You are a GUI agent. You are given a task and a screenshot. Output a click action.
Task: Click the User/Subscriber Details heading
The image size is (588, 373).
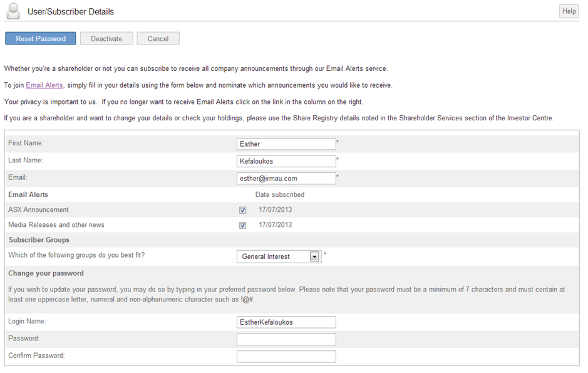point(71,12)
